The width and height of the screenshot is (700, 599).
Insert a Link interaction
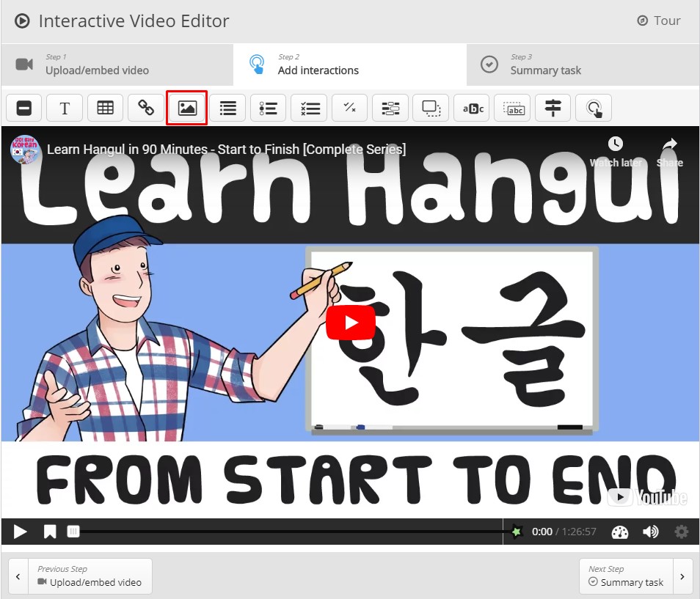tap(146, 108)
